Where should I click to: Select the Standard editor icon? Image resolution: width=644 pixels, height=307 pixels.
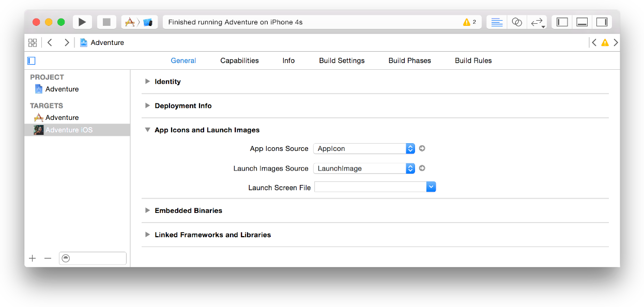(x=497, y=22)
